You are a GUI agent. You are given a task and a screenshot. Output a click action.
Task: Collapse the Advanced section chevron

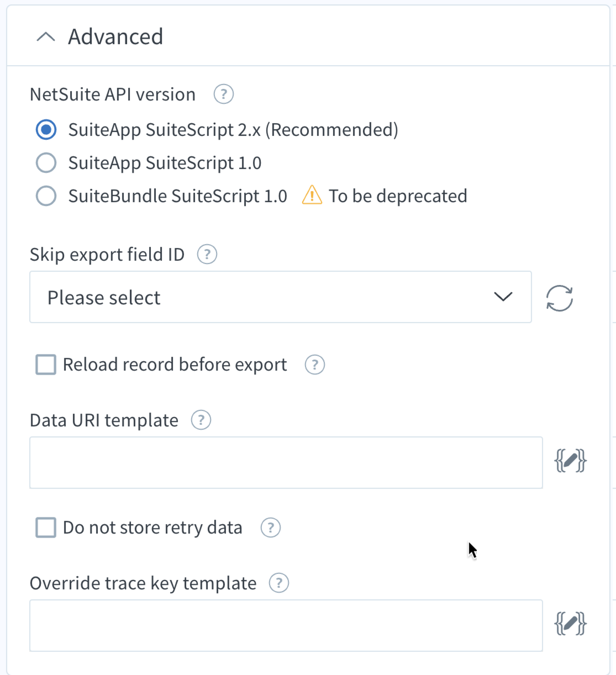46,37
